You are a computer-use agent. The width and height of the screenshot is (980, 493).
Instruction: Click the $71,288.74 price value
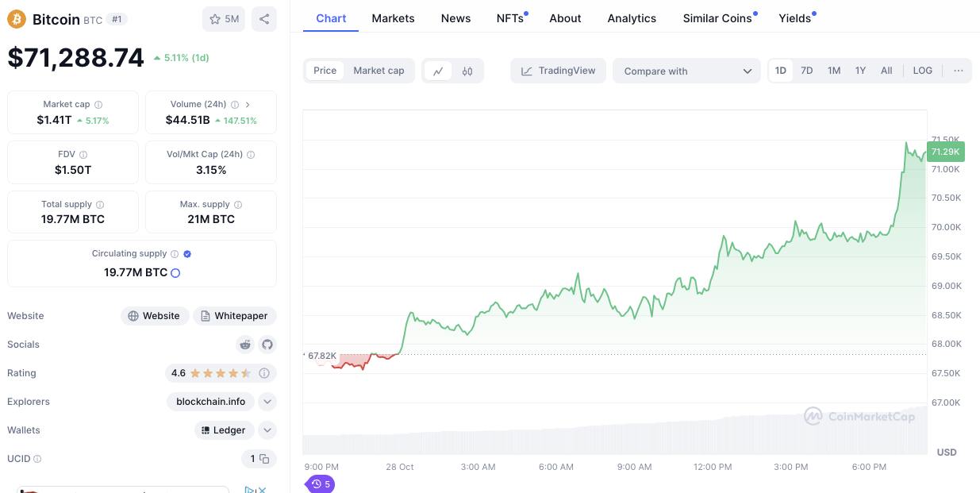[x=75, y=57]
